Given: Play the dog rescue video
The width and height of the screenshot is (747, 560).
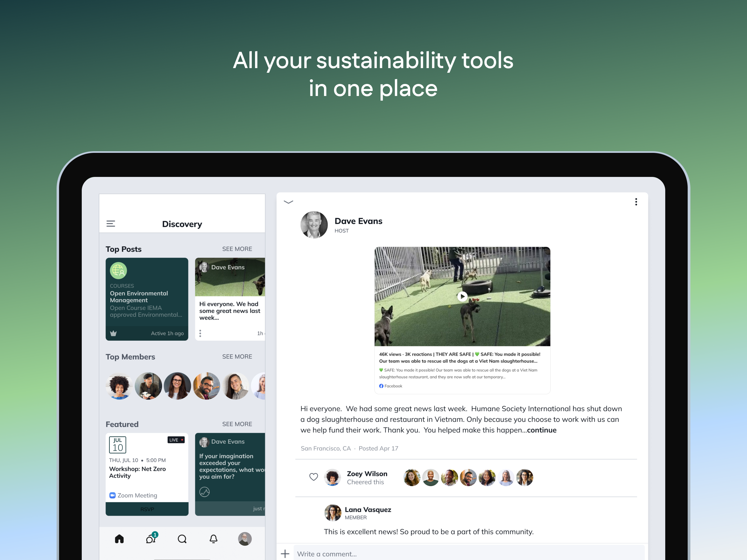Looking at the screenshot, I should pyautogui.click(x=462, y=297).
